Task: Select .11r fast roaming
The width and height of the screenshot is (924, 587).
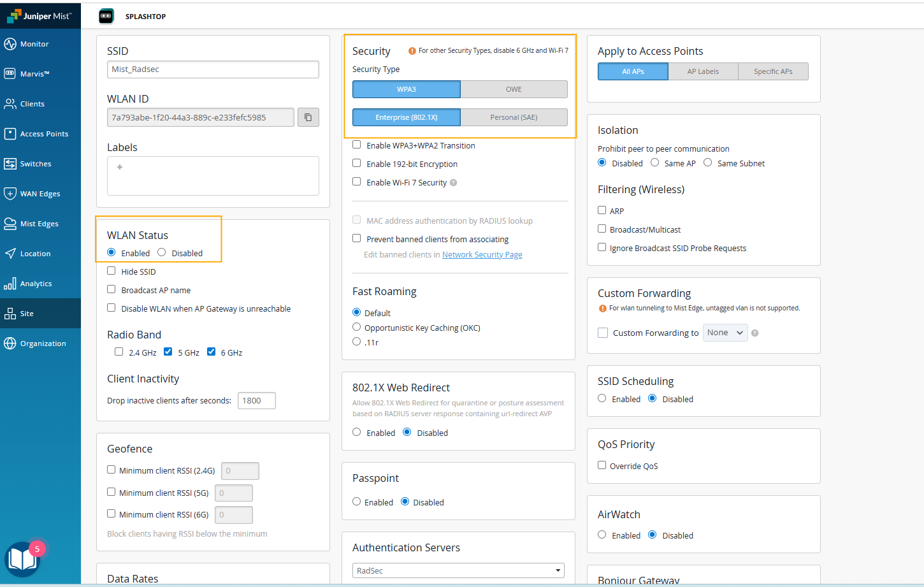Action: click(x=357, y=342)
